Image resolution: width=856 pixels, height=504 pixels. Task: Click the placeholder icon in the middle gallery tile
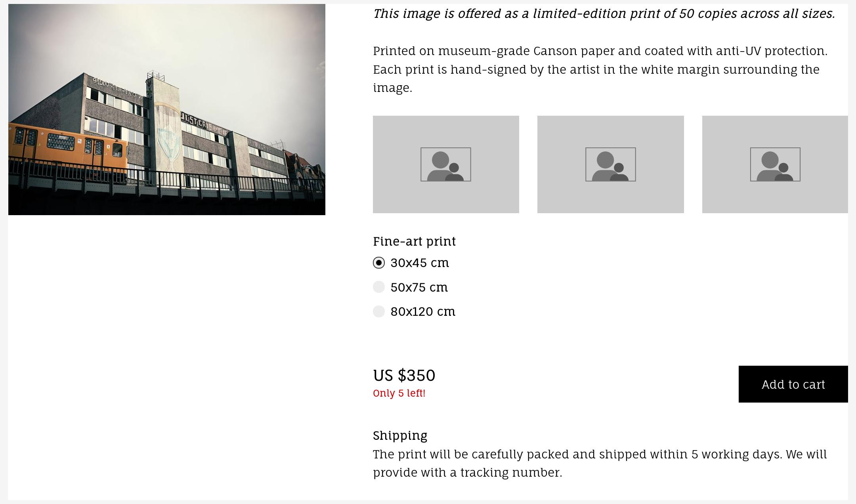pyautogui.click(x=610, y=164)
